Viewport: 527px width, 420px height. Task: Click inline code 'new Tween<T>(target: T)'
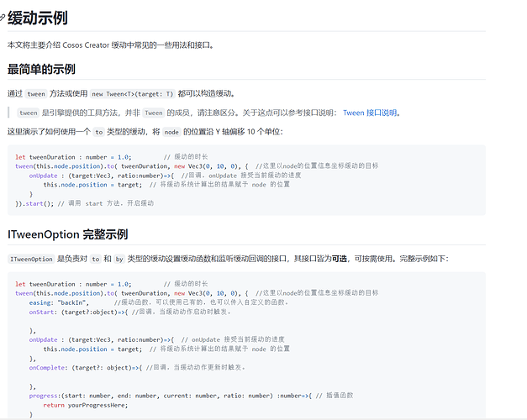pos(133,94)
